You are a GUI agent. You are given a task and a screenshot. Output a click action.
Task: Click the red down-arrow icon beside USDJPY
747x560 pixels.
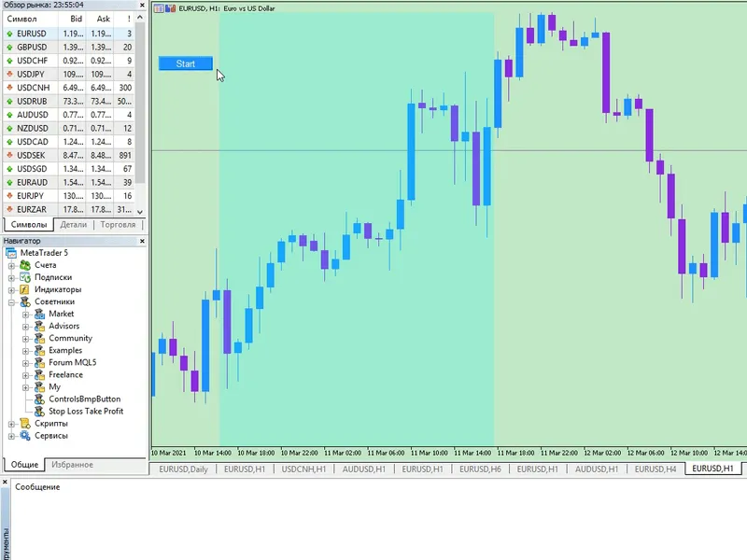click(9, 75)
